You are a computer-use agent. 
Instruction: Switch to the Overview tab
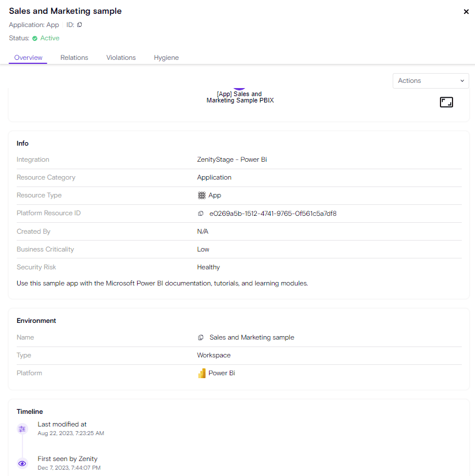[x=28, y=58]
